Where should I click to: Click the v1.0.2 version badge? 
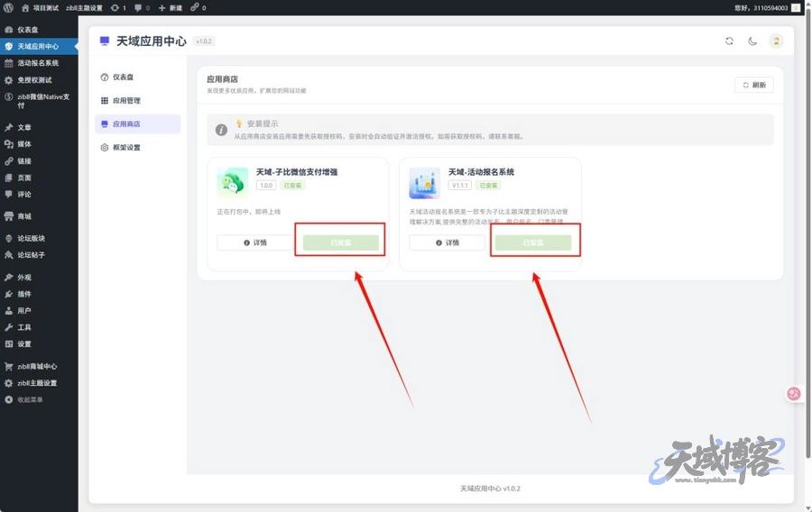coord(204,41)
